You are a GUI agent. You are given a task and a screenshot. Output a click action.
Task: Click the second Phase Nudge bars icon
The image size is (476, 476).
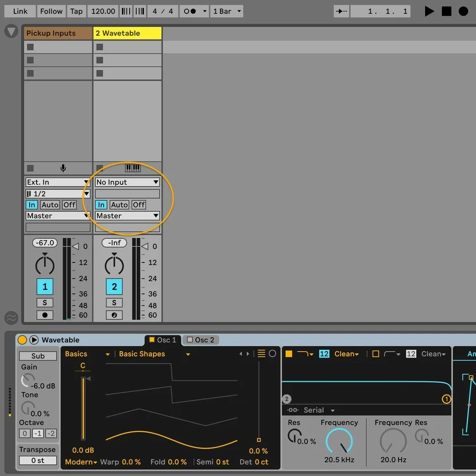[x=140, y=11]
